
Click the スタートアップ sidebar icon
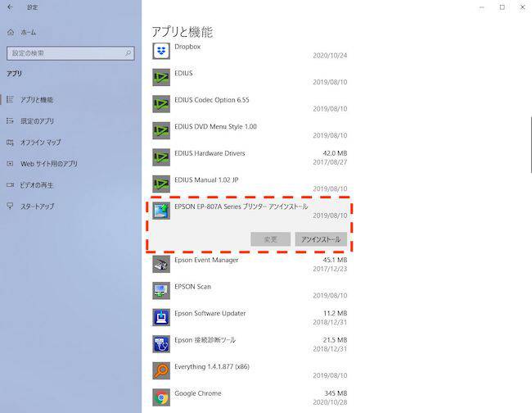(10, 206)
